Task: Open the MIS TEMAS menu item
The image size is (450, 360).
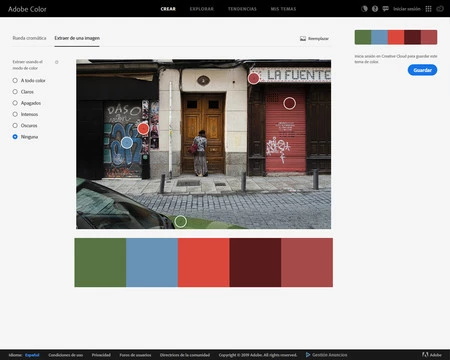Action: pyautogui.click(x=283, y=9)
